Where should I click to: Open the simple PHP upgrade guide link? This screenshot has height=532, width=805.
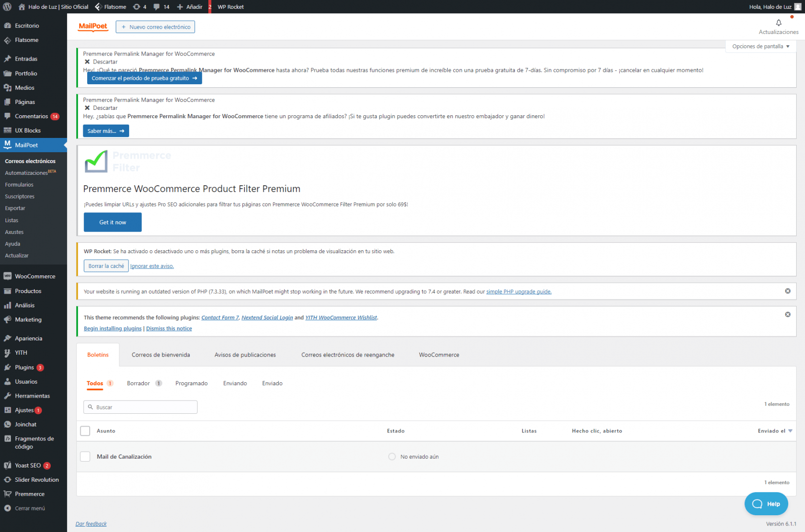(519, 292)
